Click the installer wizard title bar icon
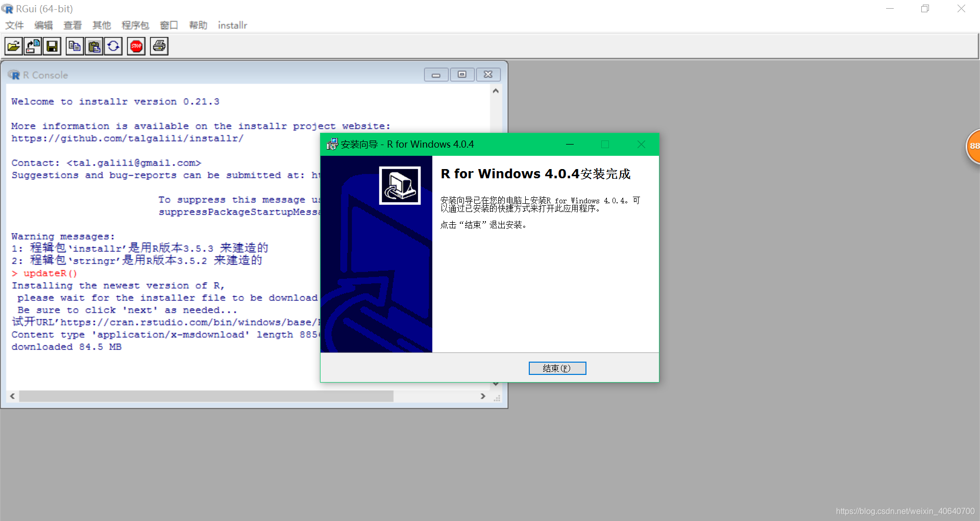The image size is (980, 521). (332, 145)
